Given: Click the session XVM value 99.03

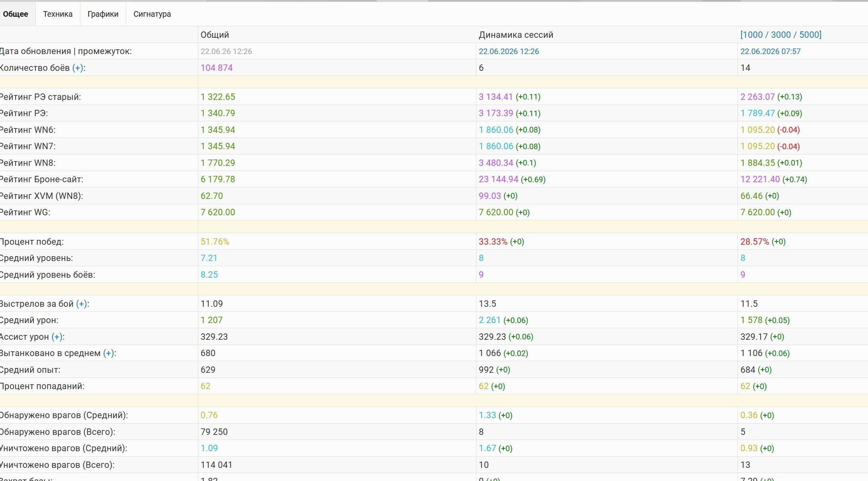Looking at the screenshot, I should pyautogui.click(x=490, y=196).
